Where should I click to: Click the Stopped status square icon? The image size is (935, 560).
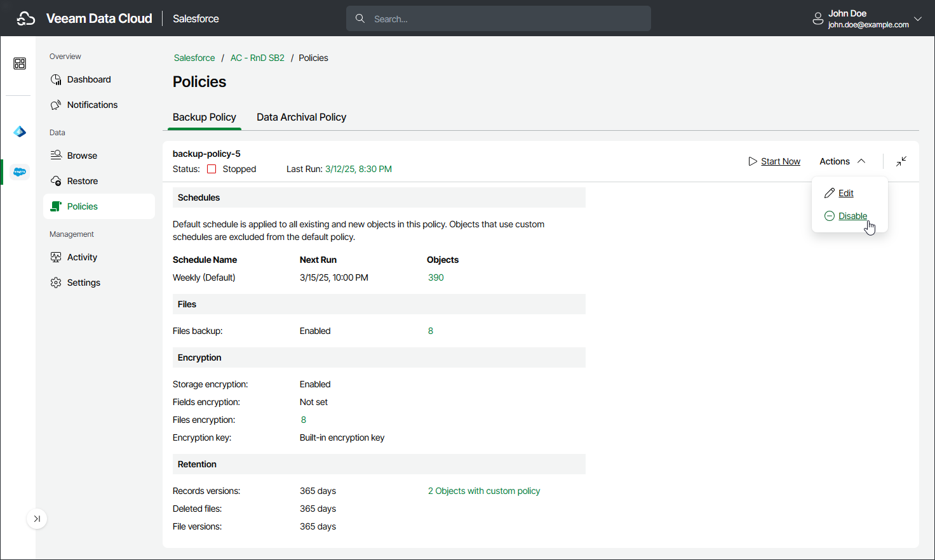[x=212, y=169]
